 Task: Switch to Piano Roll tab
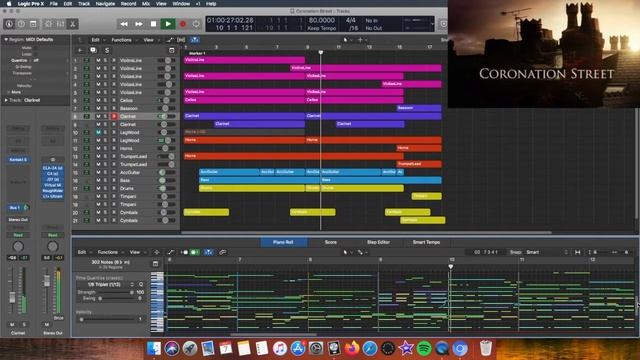(x=283, y=242)
